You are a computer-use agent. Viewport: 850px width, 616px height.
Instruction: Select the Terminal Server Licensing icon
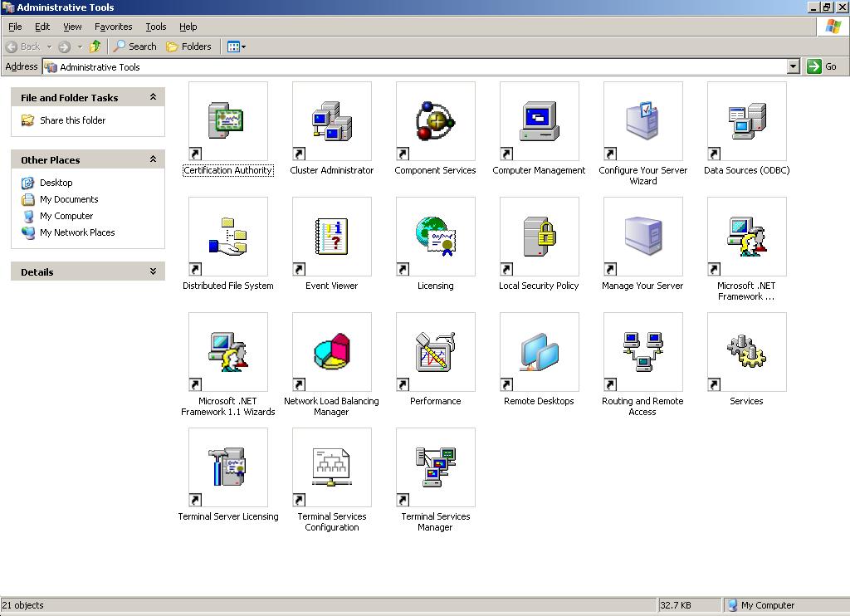[227, 467]
